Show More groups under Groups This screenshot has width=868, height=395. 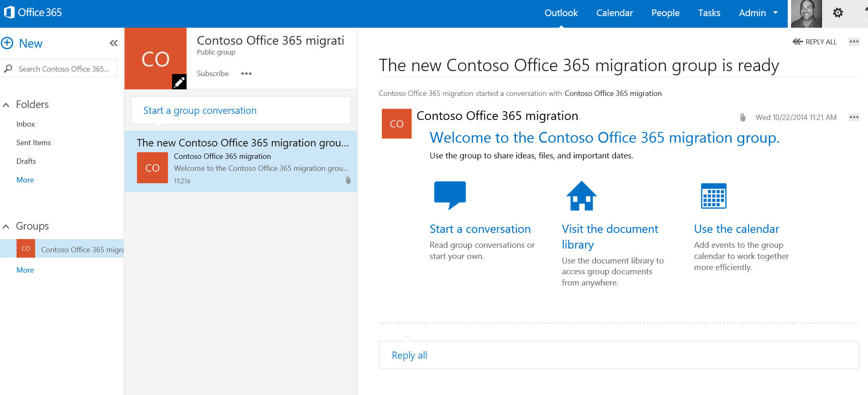pyautogui.click(x=25, y=270)
